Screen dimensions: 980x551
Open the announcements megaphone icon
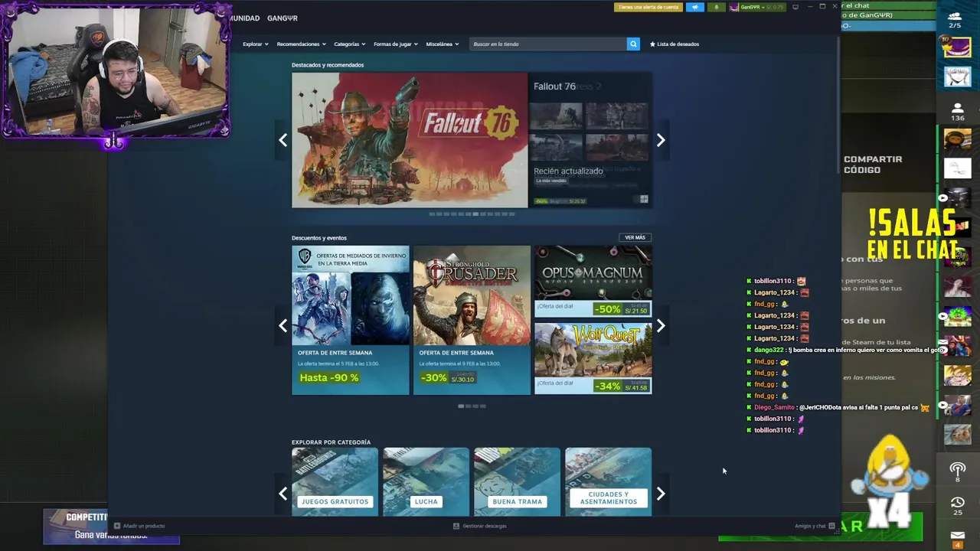[694, 7]
